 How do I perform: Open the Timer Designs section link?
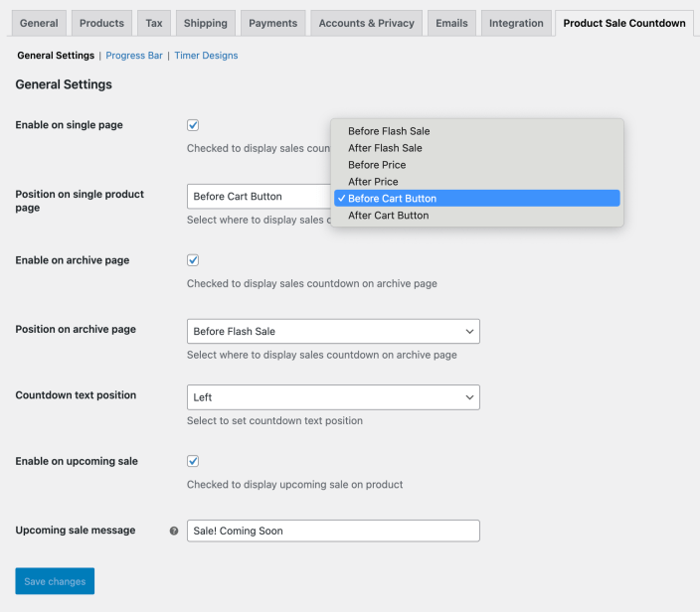pyautogui.click(x=206, y=56)
